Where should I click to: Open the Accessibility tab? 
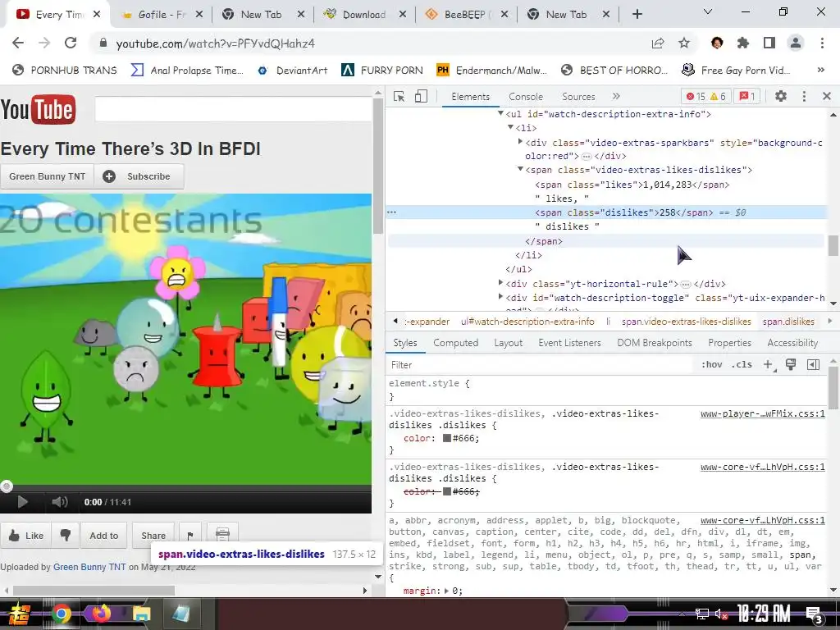point(792,343)
